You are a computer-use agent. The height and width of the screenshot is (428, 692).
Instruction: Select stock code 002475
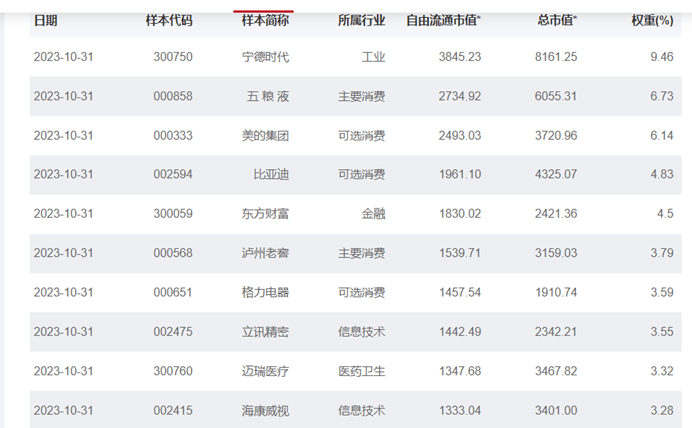[173, 331]
